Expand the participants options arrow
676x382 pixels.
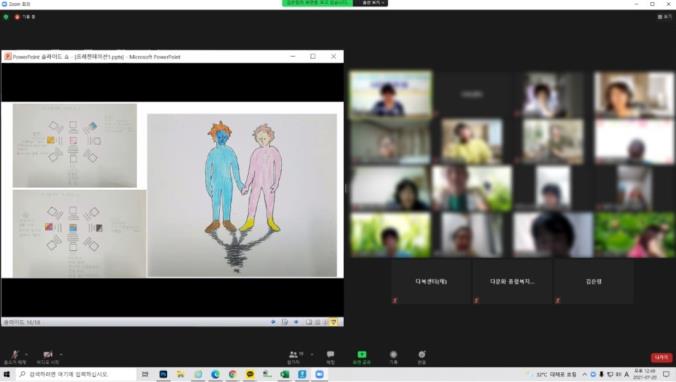coord(312,354)
